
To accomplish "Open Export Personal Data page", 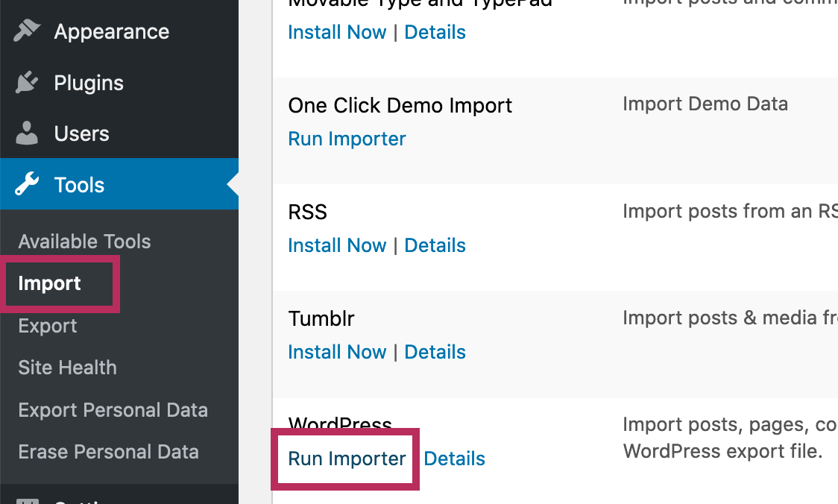I will point(113,410).
